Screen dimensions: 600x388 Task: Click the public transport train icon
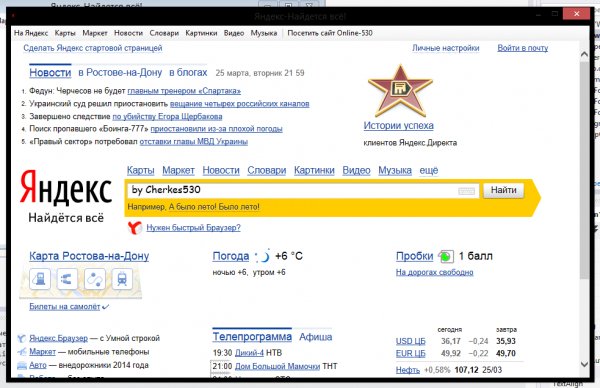click(122, 279)
